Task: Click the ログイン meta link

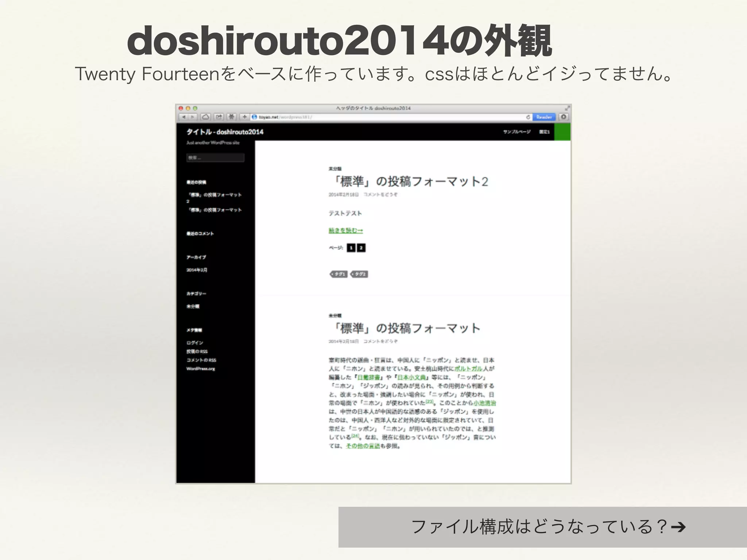Action: click(x=195, y=343)
